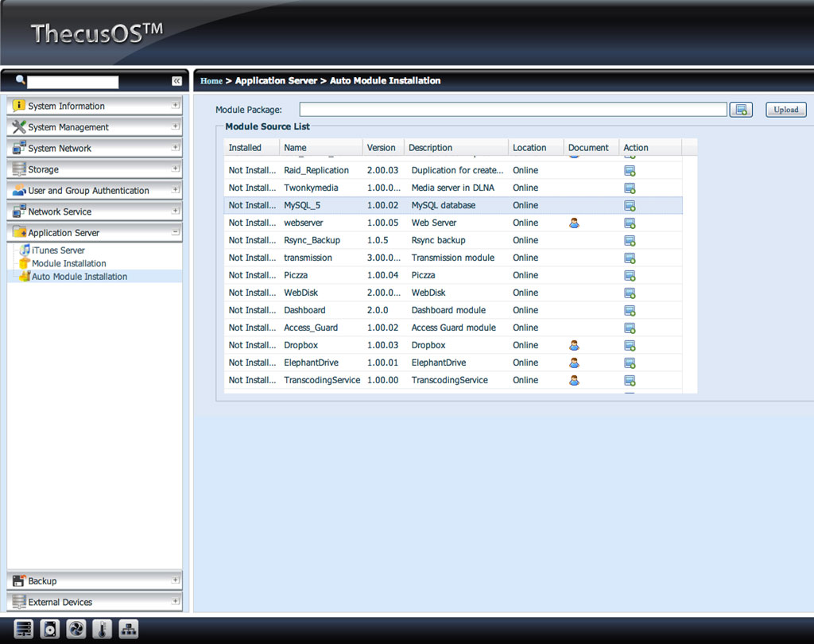The width and height of the screenshot is (814, 644).
Task: Click the Home breadcrumb link
Action: click(x=211, y=81)
